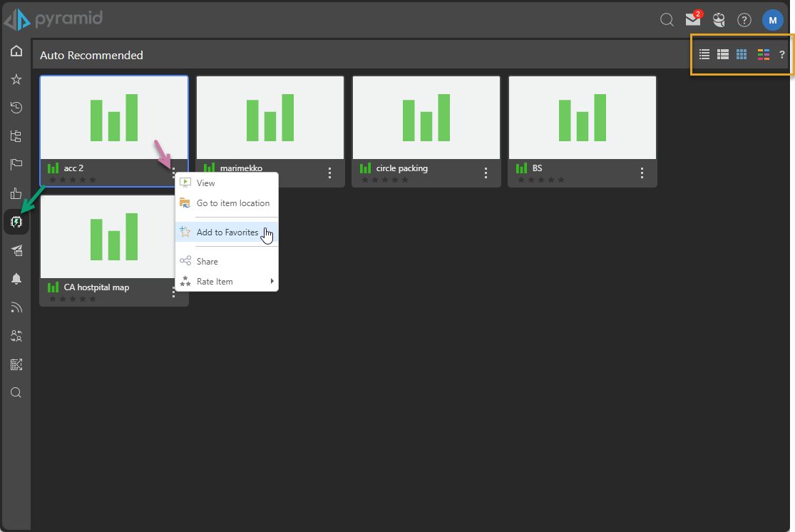The image size is (795, 532).
Task: Open options menu for circle packing
Action: tap(486, 173)
